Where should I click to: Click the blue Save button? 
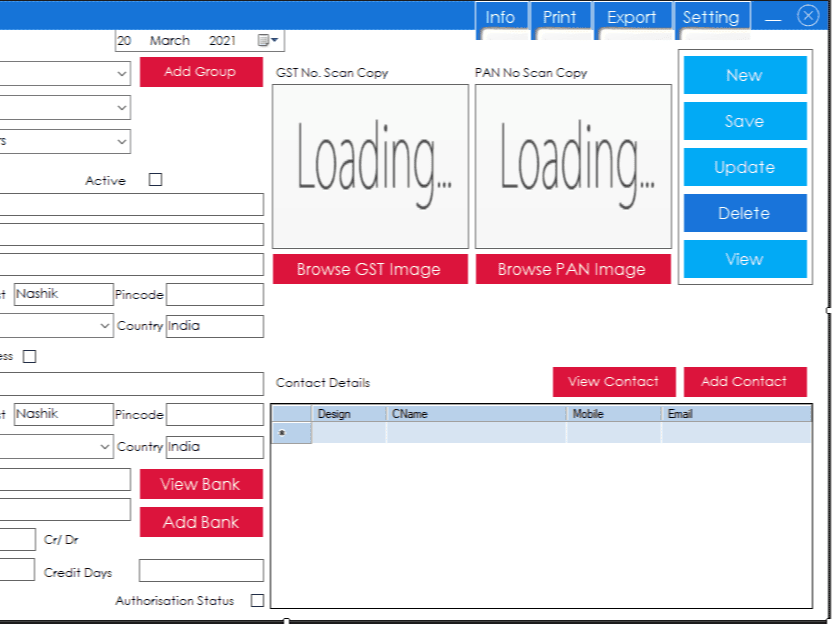click(x=744, y=121)
